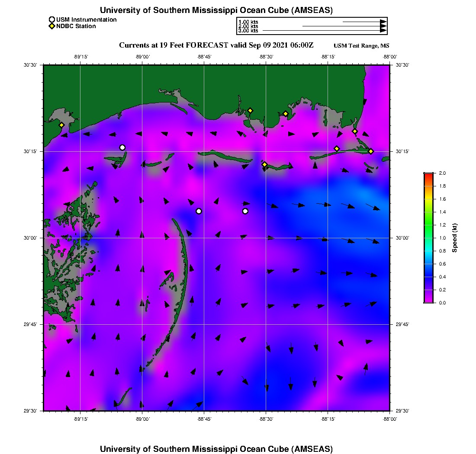Click the 'Speed (kt)' colorbar label
The image size is (476, 454).
point(454,238)
